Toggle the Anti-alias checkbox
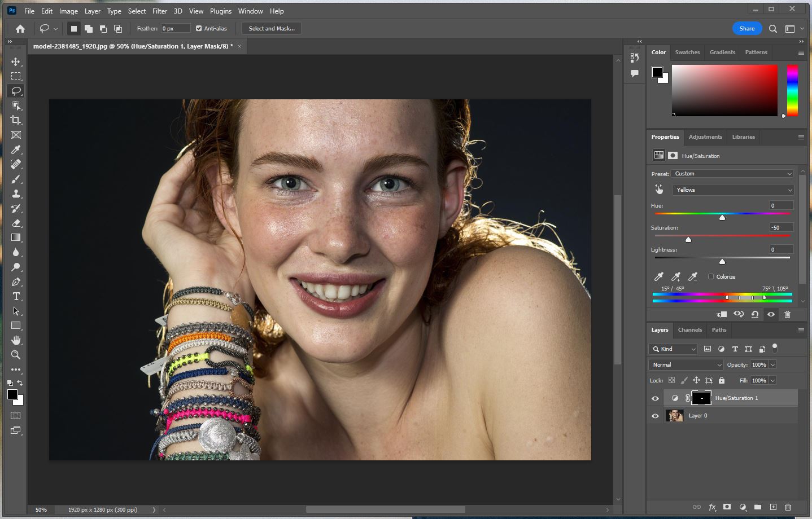 pos(199,28)
